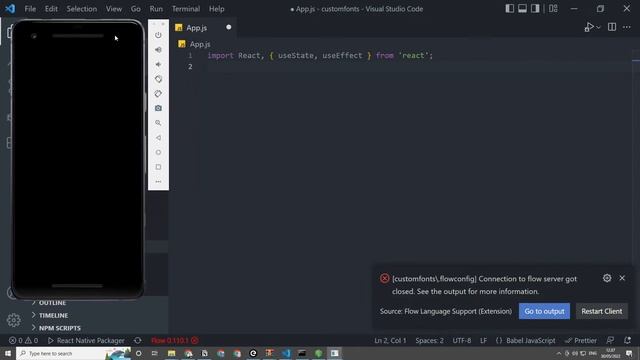
Task: Click the Windows taskbar search box
Action: coord(73,353)
